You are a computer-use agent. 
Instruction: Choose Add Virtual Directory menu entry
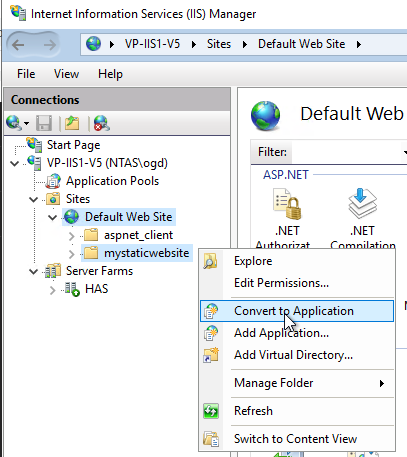297,355
